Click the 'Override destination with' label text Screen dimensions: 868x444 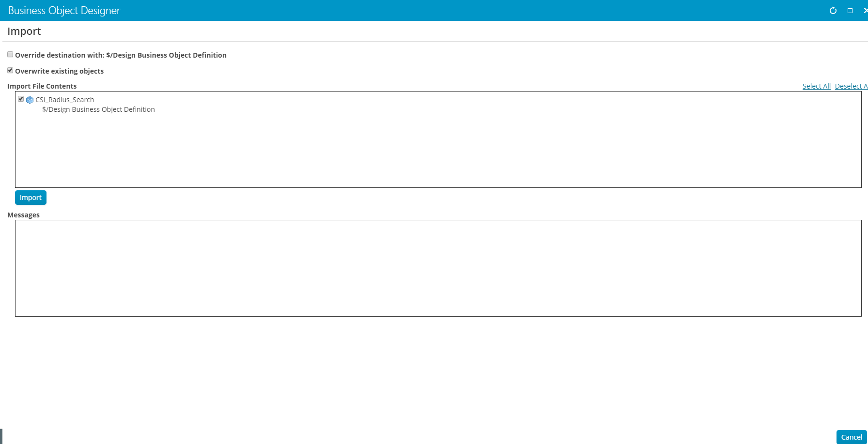[121, 55]
